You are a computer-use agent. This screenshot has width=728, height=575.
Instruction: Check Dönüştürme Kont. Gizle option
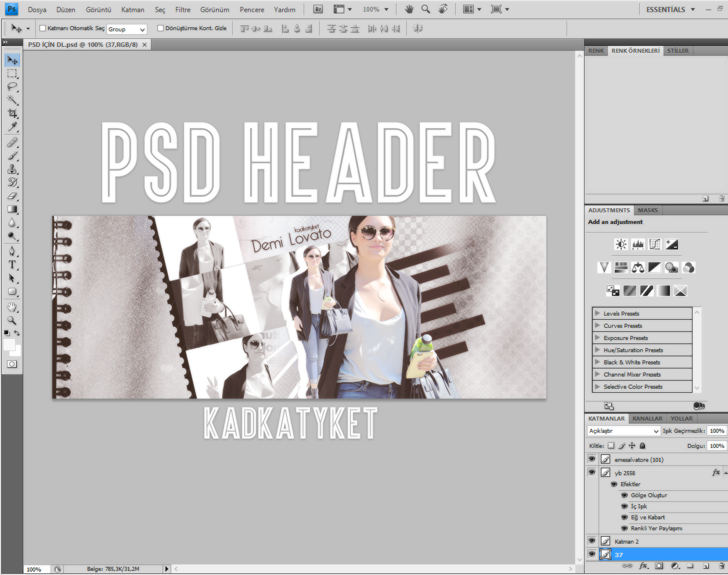(x=161, y=28)
